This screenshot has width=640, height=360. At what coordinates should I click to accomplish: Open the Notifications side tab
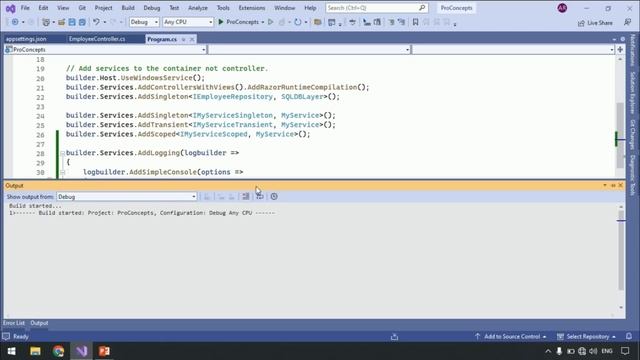coord(633,50)
